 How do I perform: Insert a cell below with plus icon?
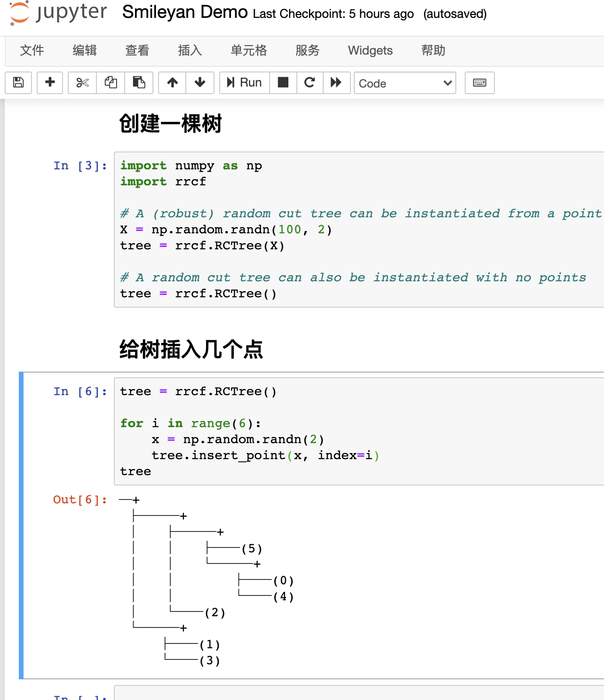pyautogui.click(x=50, y=83)
